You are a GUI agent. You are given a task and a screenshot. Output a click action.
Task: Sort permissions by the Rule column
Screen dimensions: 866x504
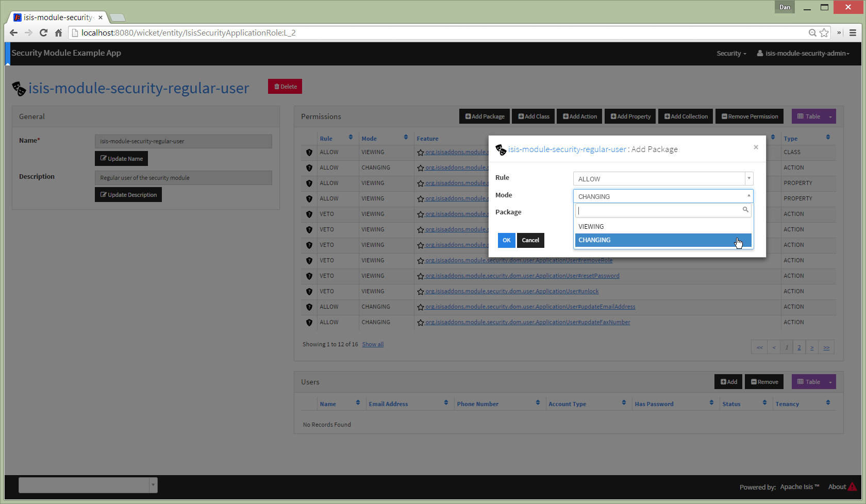[x=351, y=137]
